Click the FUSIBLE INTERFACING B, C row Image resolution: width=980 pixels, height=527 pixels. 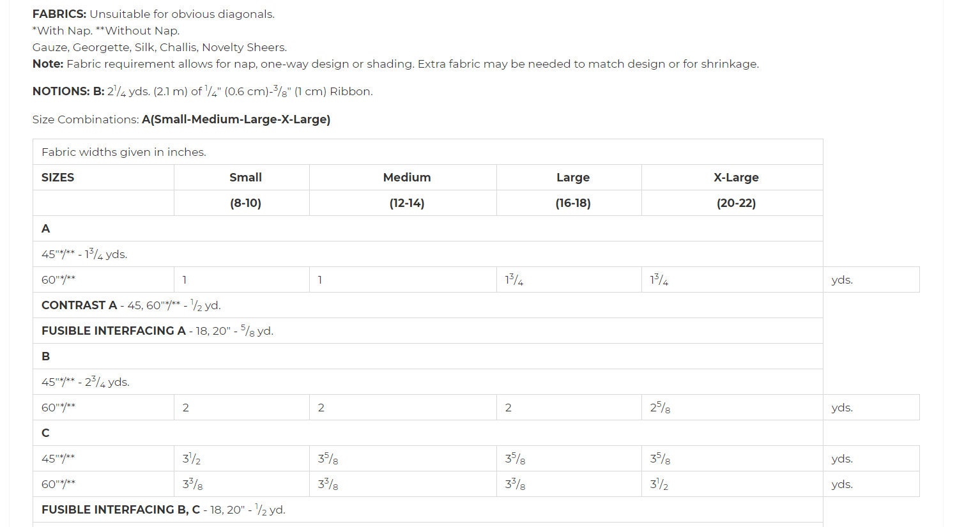[428, 510]
